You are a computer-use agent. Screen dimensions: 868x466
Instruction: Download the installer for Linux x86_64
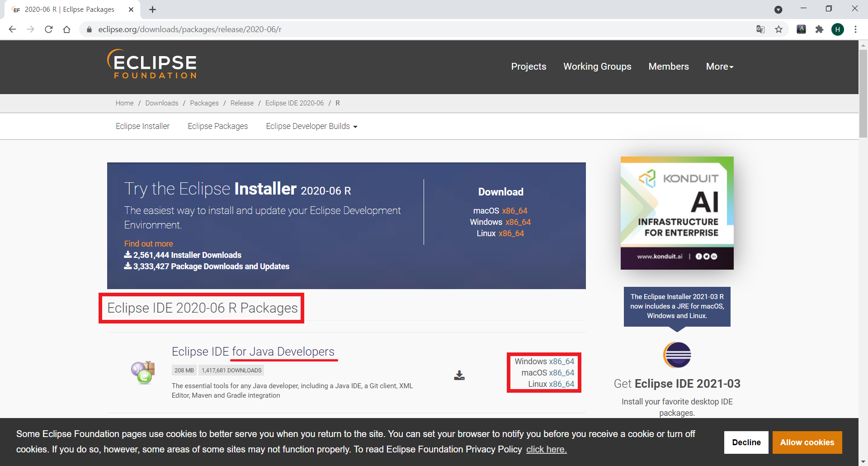click(511, 233)
